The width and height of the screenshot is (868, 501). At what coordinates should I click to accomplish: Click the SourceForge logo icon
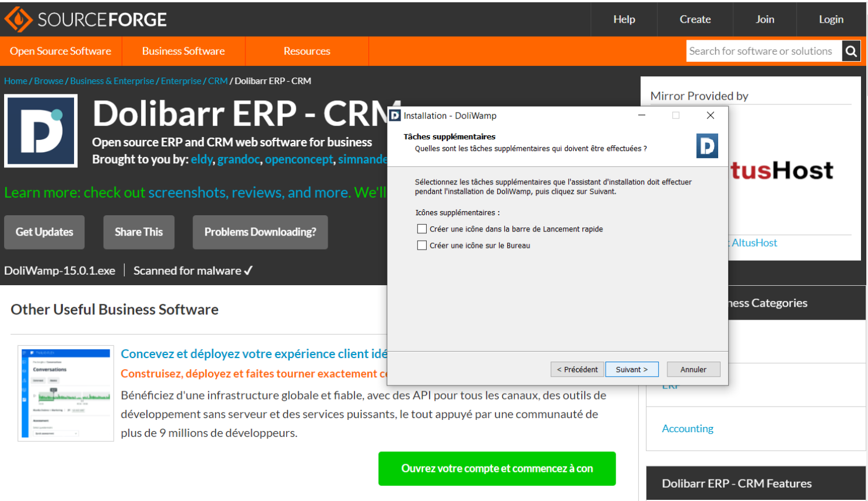pos(19,19)
